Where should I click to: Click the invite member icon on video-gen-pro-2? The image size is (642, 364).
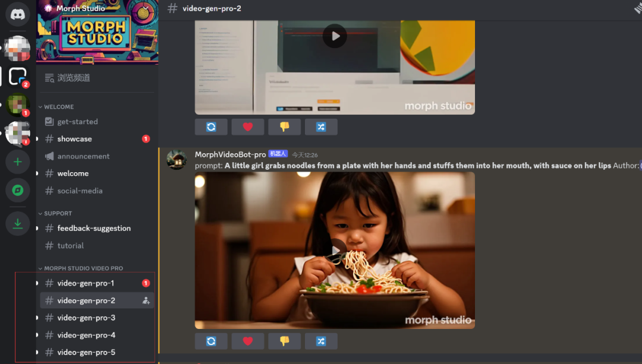pyautogui.click(x=146, y=300)
